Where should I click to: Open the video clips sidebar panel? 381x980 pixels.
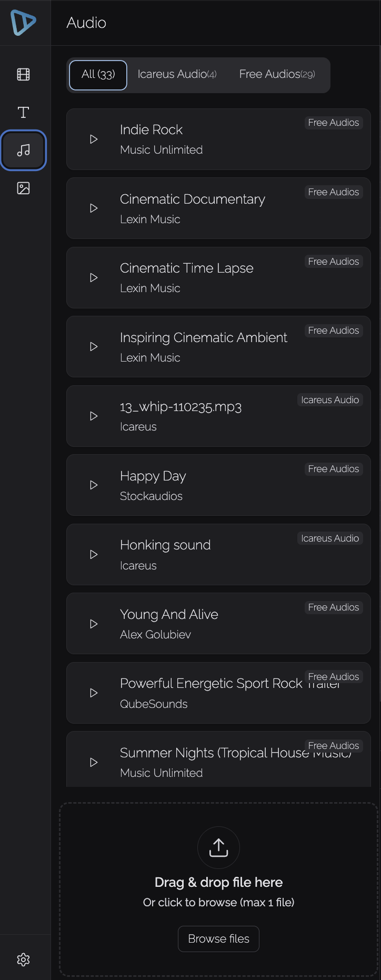[x=23, y=74]
